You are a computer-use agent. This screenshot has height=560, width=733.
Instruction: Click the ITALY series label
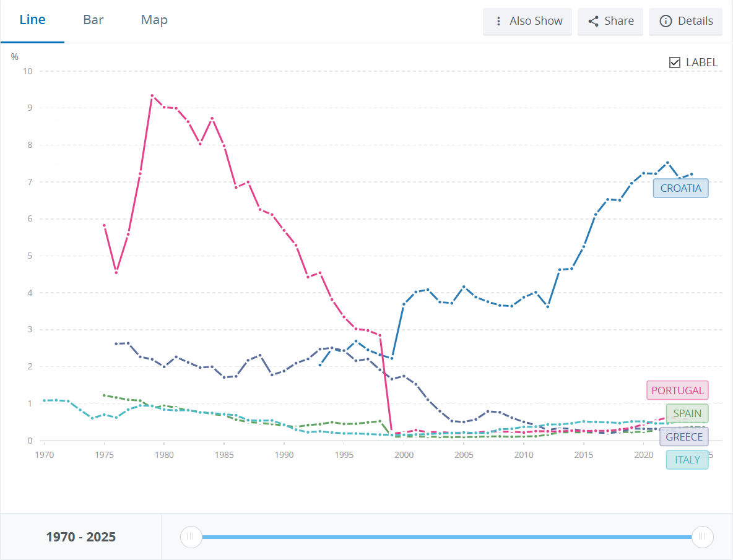point(687,460)
